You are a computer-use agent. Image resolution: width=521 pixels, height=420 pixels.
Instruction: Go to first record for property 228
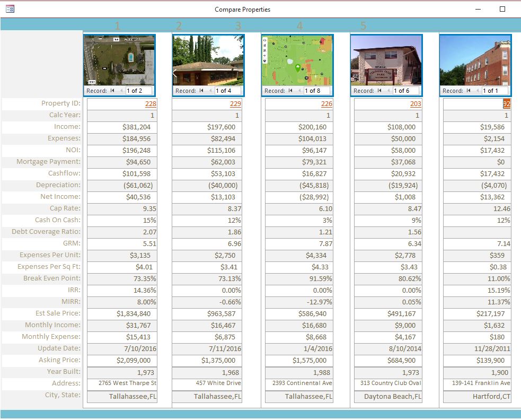[112, 91]
